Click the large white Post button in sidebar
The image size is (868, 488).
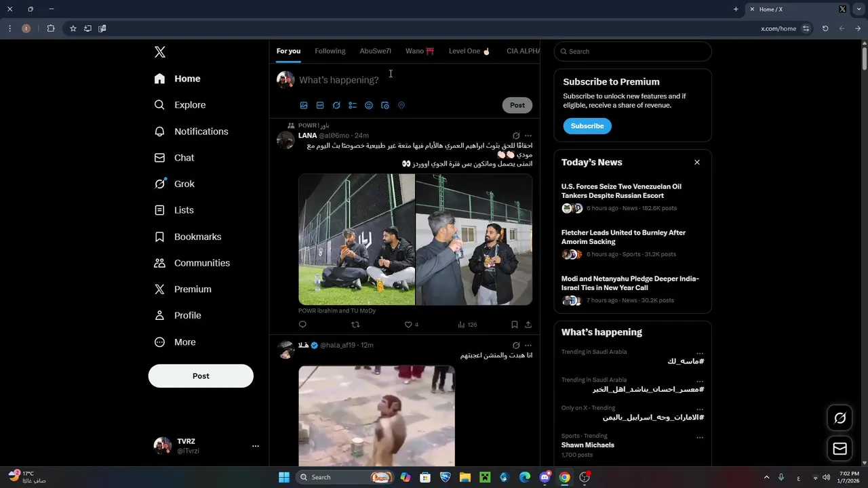tap(201, 376)
